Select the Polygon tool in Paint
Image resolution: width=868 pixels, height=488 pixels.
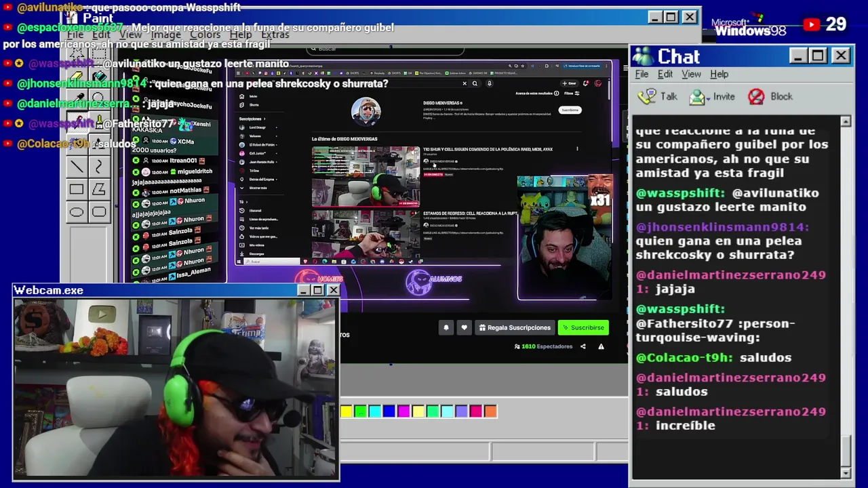(99, 190)
